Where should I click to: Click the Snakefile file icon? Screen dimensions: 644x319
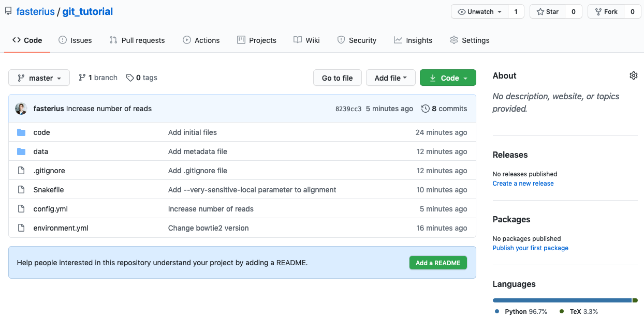click(21, 190)
